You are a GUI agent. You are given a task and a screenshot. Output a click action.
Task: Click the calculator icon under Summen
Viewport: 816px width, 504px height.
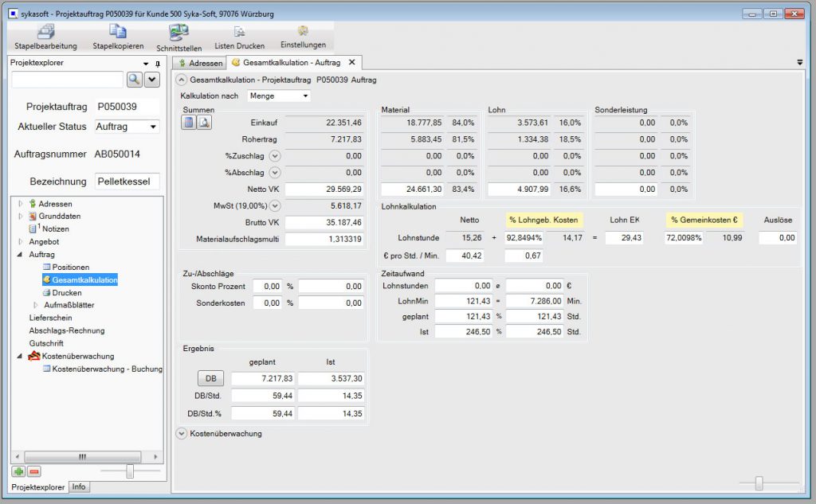189,122
